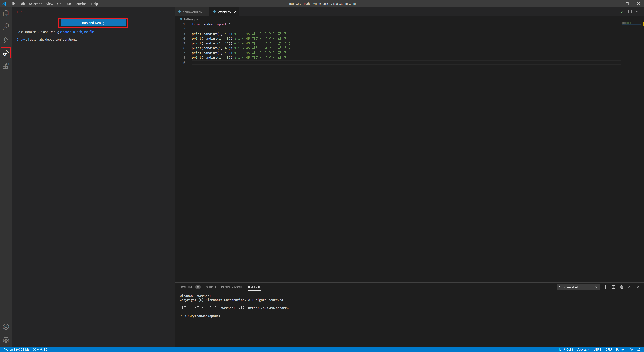This screenshot has width=644, height=352.
Task: Toggle the Run and Debug sidebar view
Action: point(6,53)
